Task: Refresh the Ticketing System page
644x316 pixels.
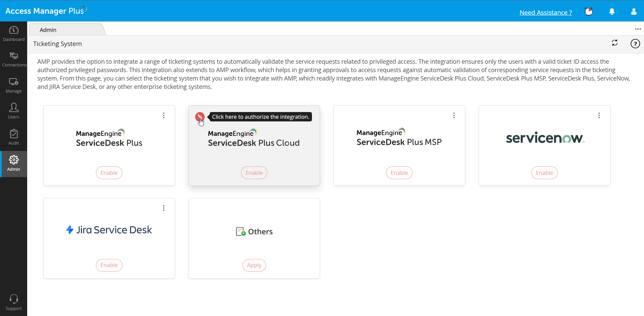Action: point(614,43)
